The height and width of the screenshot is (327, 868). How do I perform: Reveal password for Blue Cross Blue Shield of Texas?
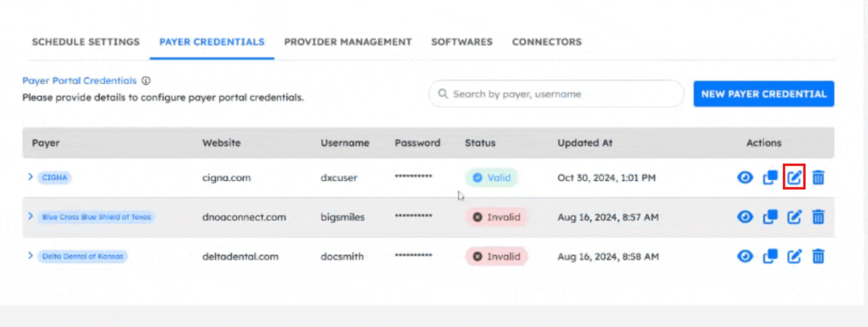[745, 217]
